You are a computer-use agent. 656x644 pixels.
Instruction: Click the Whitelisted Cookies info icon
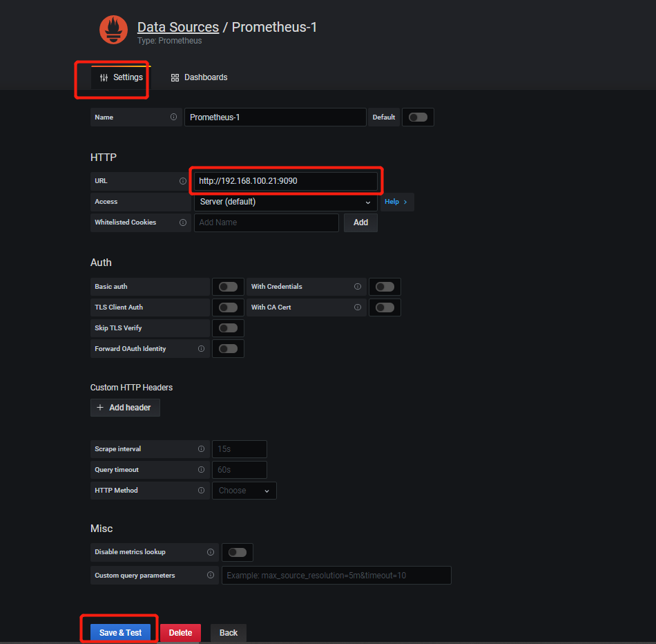point(183,222)
